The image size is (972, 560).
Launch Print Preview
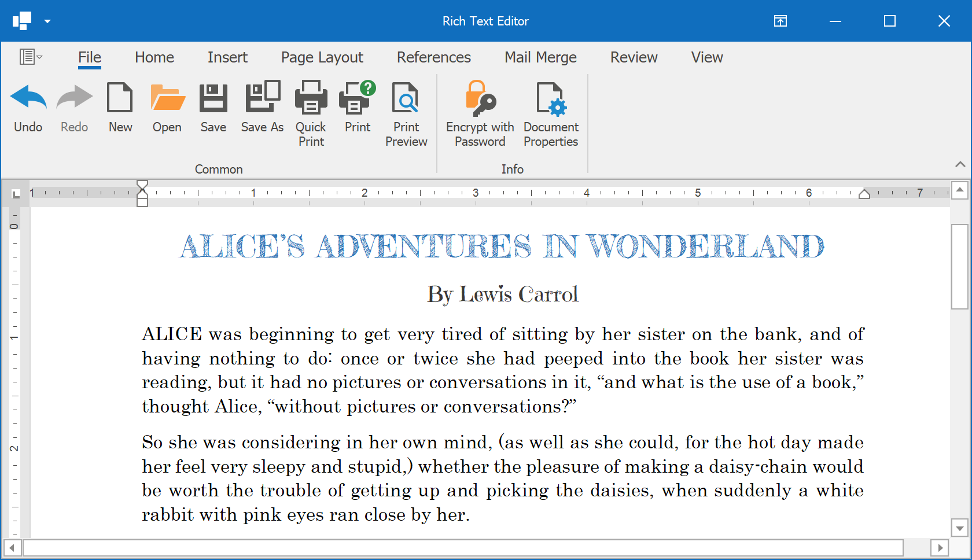pyautogui.click(x=406, y=98)
